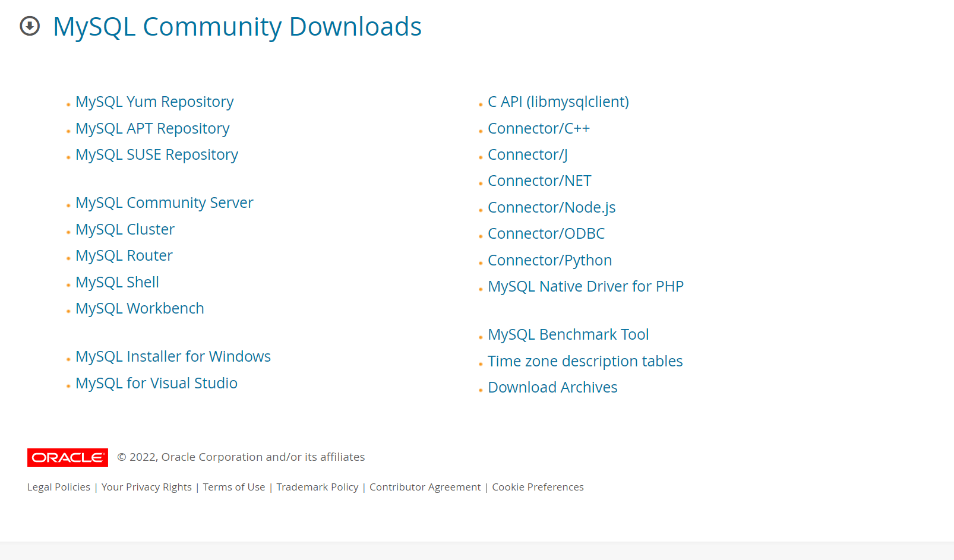The width and height of the screenshot is (954, 560).
Task: Open the C API (libmysqlclient) link
Action: (x=558, y=102)
